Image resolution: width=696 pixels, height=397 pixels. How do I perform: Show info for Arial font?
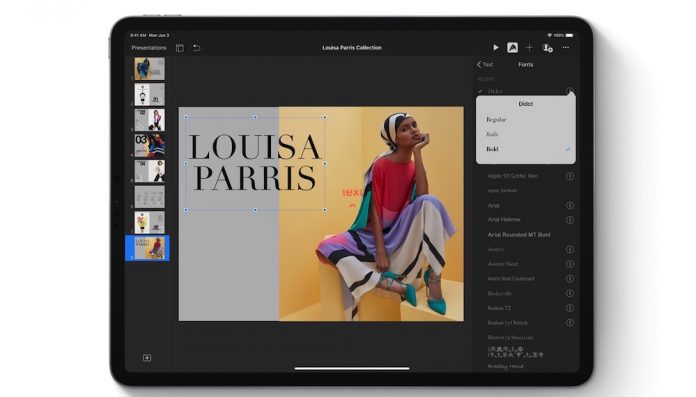570,206
